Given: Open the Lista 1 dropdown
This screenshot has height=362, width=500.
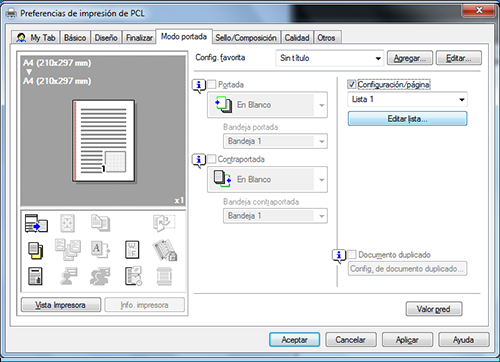Looking at the screenshot, I should [x=408, y=99].
